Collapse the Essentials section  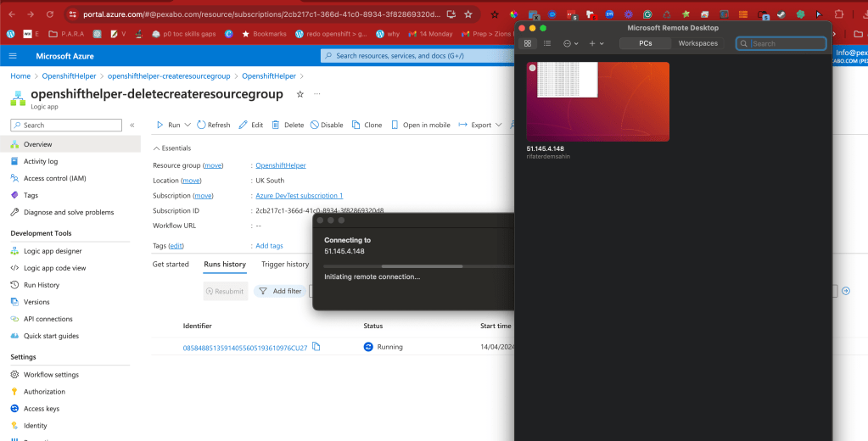pyautogui.click(x=172, y=148)
